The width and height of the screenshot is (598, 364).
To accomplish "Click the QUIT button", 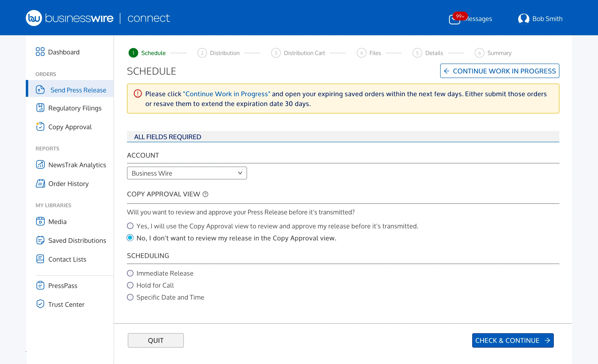I will [x=156, y=340].
